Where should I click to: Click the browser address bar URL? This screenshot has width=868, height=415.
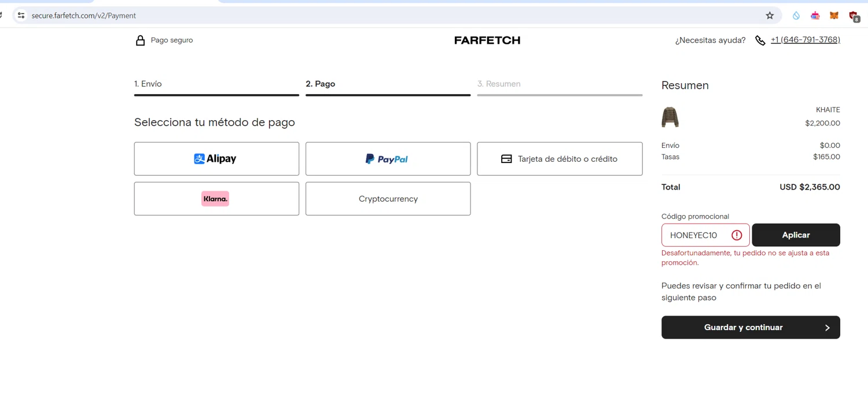coord(84,16)
